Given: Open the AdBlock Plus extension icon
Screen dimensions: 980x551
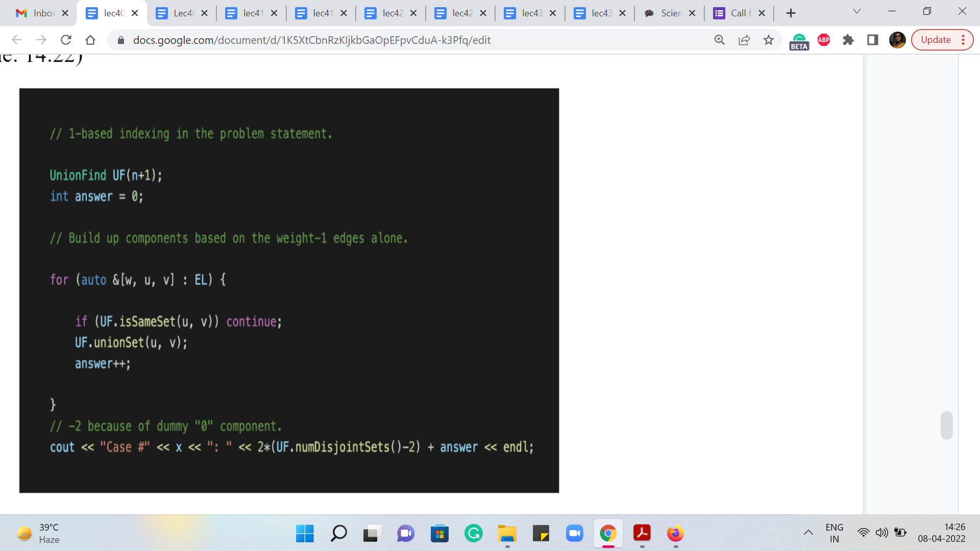Looking at the screenshot, I should pyautogui.click(x=824, y=40).
